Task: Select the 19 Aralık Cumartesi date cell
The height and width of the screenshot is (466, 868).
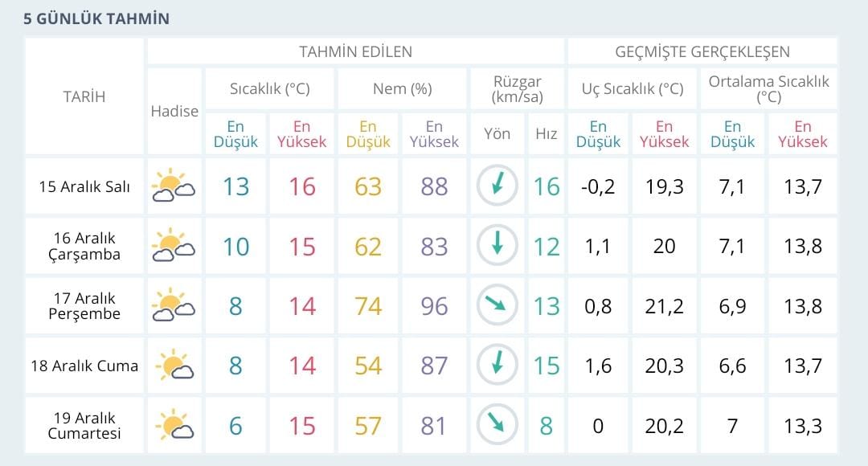Action: 84,425
